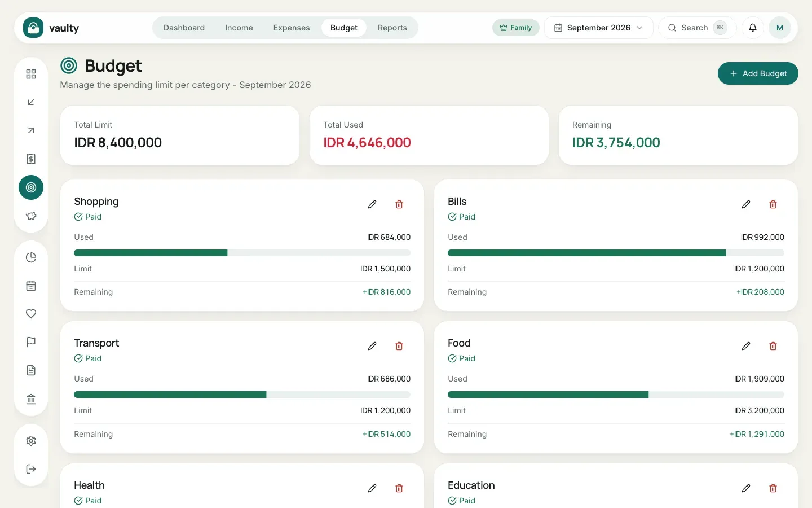The image size is (812, 508).
Task: Click the Family plan badge
Action: 516,28
